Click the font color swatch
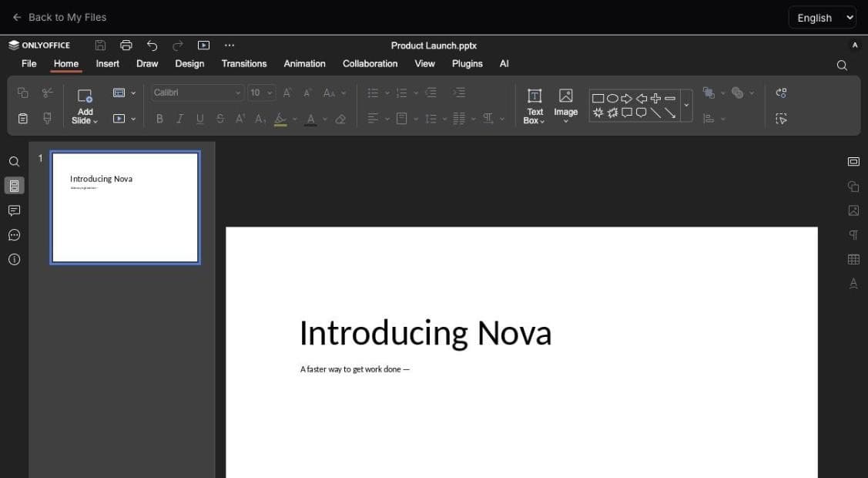The height and width of the screenshot is (478, 868). (x=310, y=119)
